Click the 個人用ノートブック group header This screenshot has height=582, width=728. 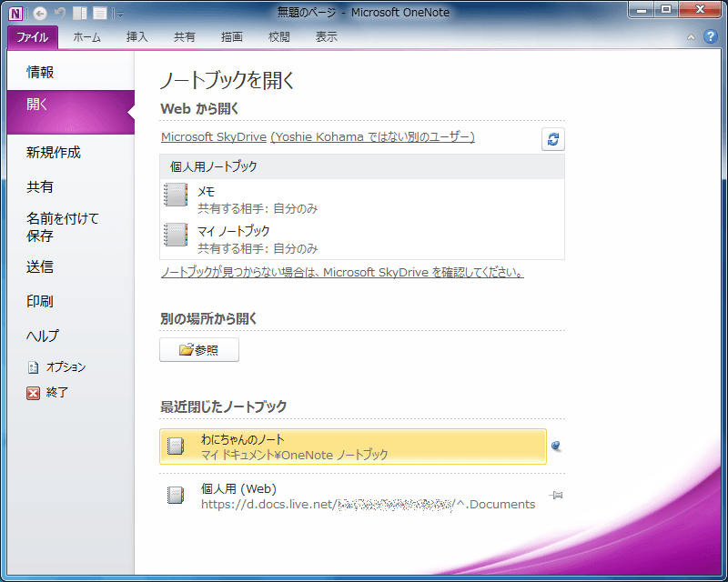pyautogui.click(x=362, y=166)
